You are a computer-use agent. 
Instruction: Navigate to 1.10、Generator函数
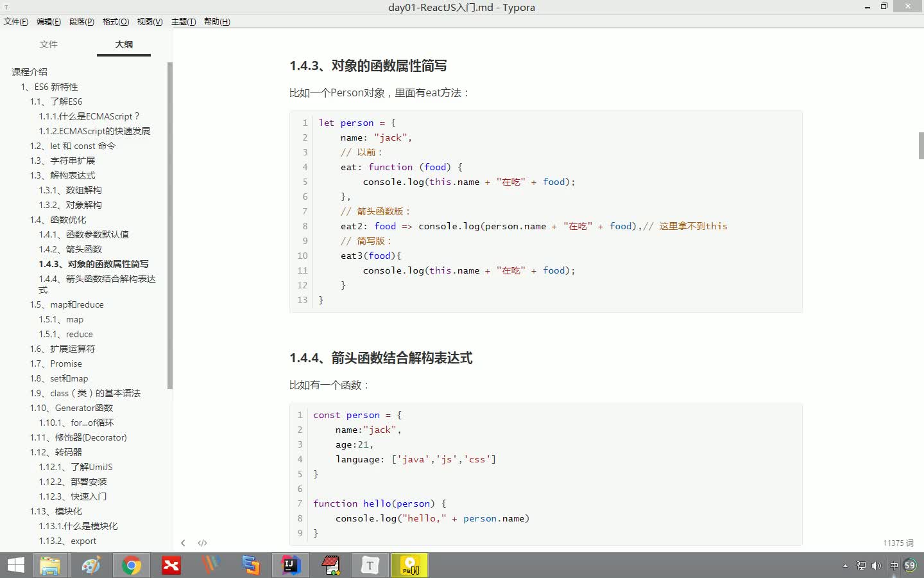point(71,408)
